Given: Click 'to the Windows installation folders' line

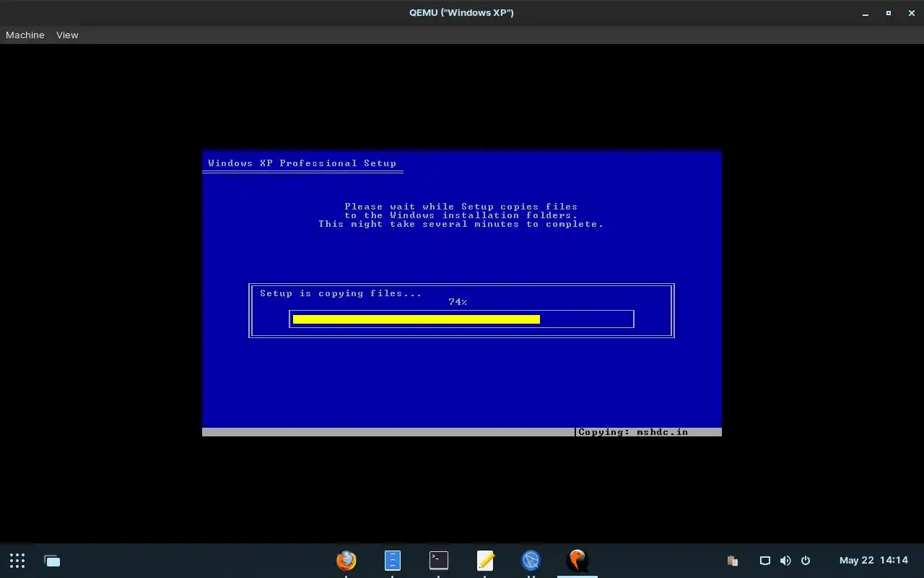Looking at the screenshot, I should (x=461, y=215).
